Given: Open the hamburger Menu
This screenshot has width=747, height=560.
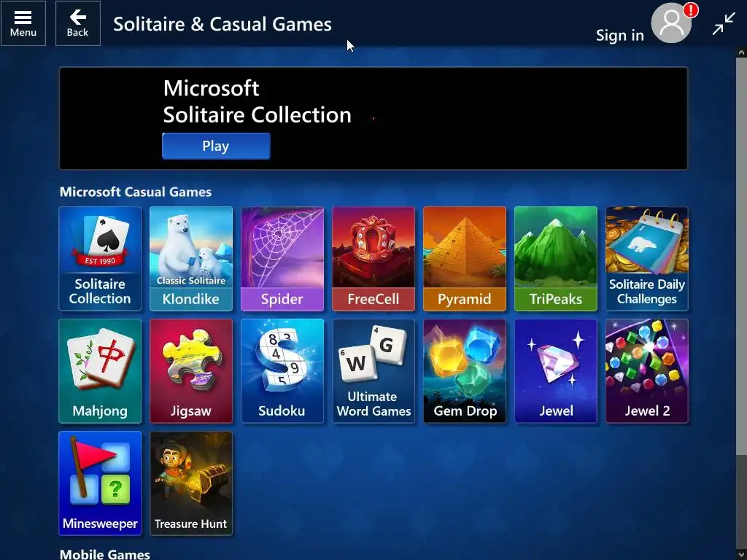Looking at the screenshot, I should click(23, 23).
